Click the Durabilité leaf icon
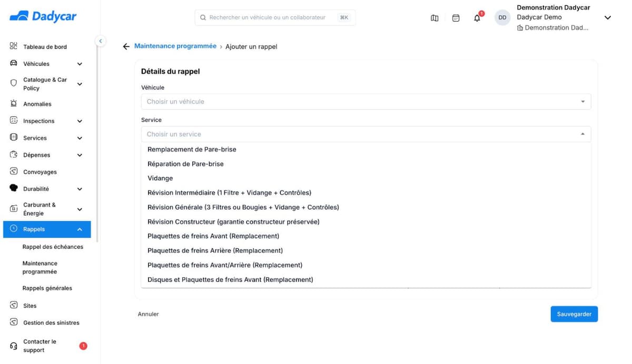The width and height of the screenshot is (632, 364). 14,188
